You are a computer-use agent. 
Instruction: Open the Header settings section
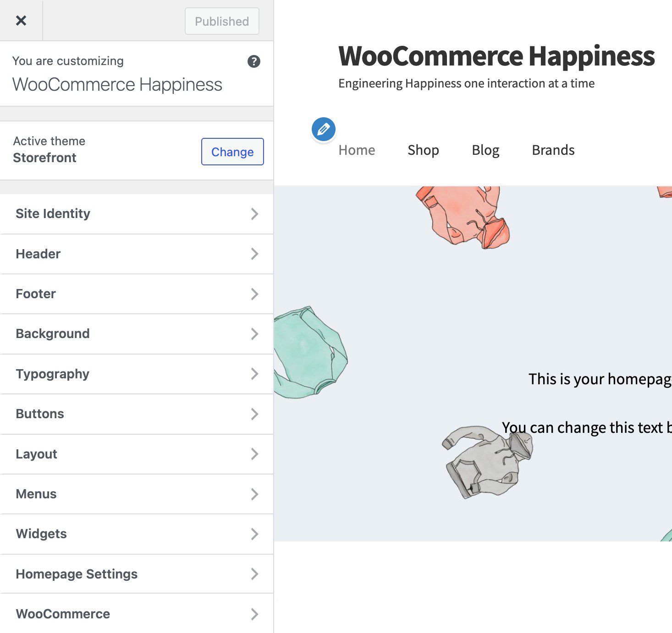137,254
